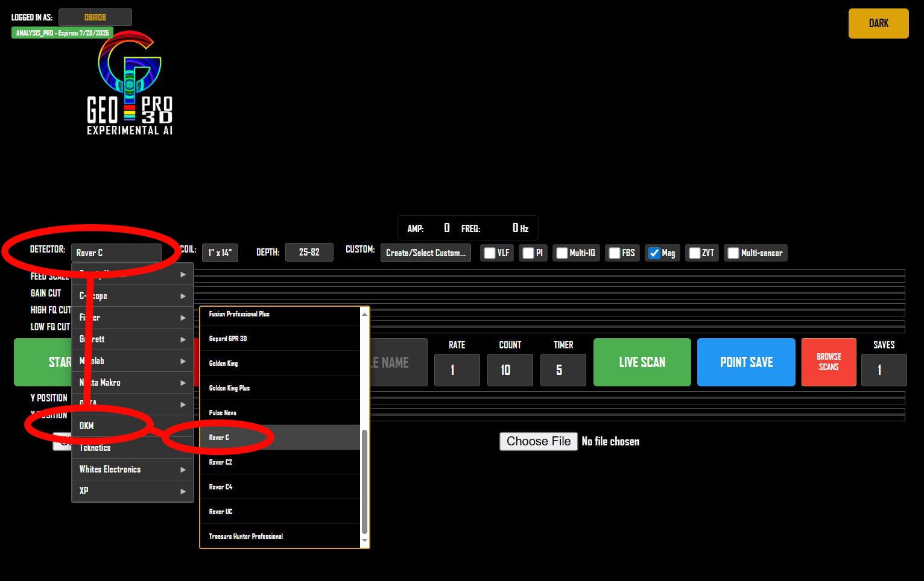Select Rover C2 model
Screen dimensions: 924x581
point(280,462)
